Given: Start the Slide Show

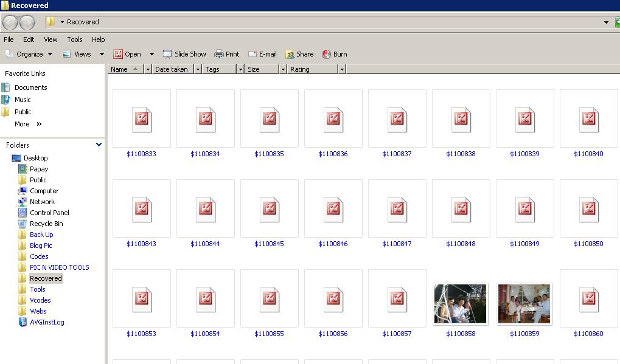Looking at the screenshot, I should pos(184,54).
